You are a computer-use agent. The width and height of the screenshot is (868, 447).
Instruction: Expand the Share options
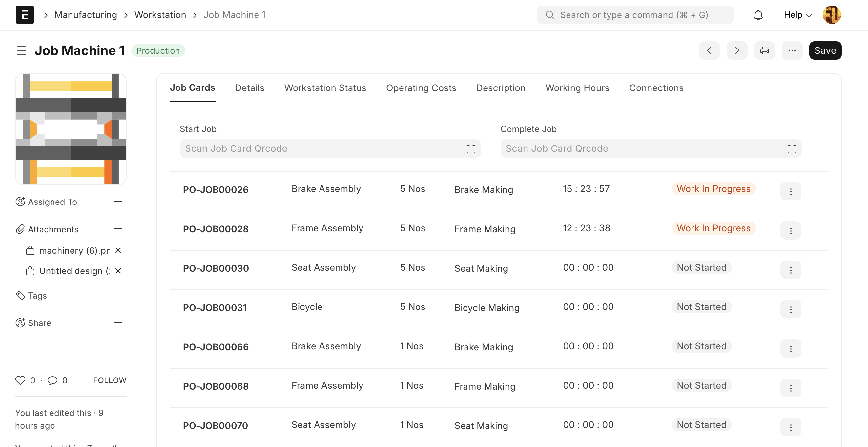click(117, 322)
